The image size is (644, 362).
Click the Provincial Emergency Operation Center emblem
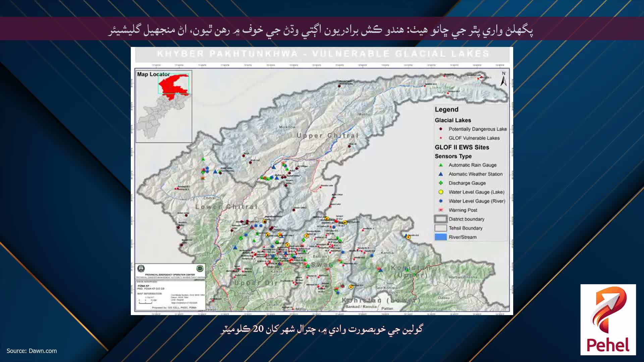pos(141,269)
